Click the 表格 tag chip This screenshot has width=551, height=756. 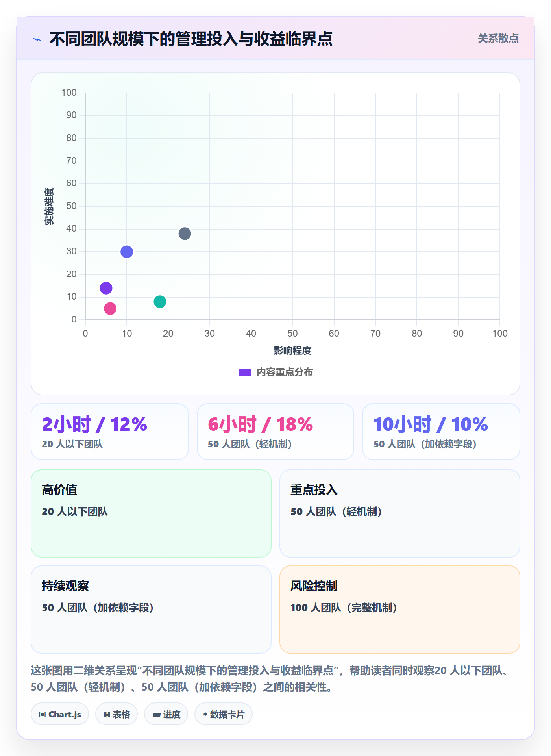click(x=116, y=714)
